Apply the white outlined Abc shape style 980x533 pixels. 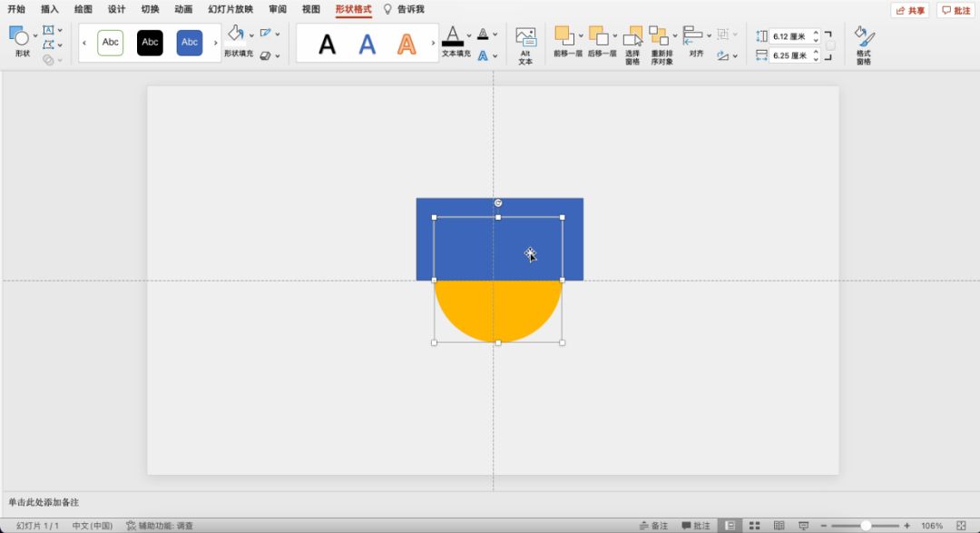(110, 43)
